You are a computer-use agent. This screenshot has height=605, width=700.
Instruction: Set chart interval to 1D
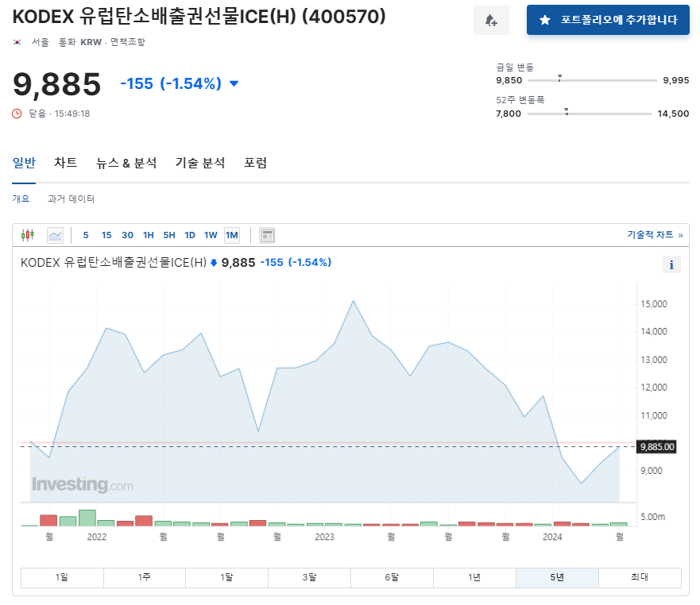tap(190, 235)
